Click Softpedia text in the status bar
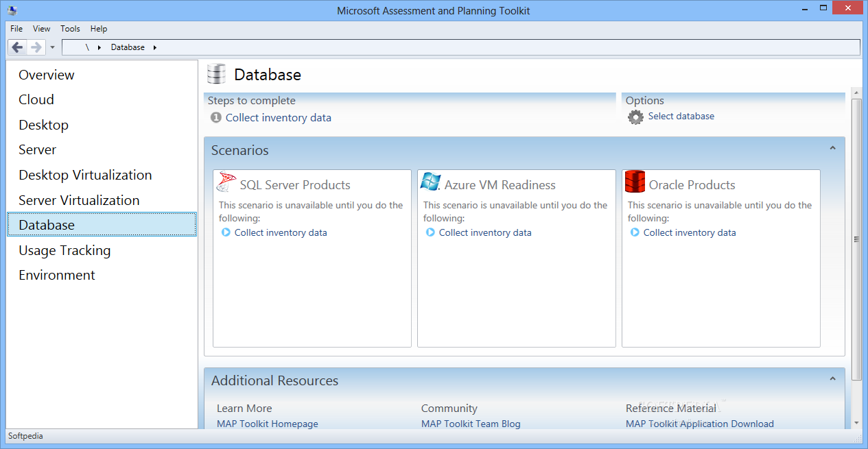 [25, 436]
